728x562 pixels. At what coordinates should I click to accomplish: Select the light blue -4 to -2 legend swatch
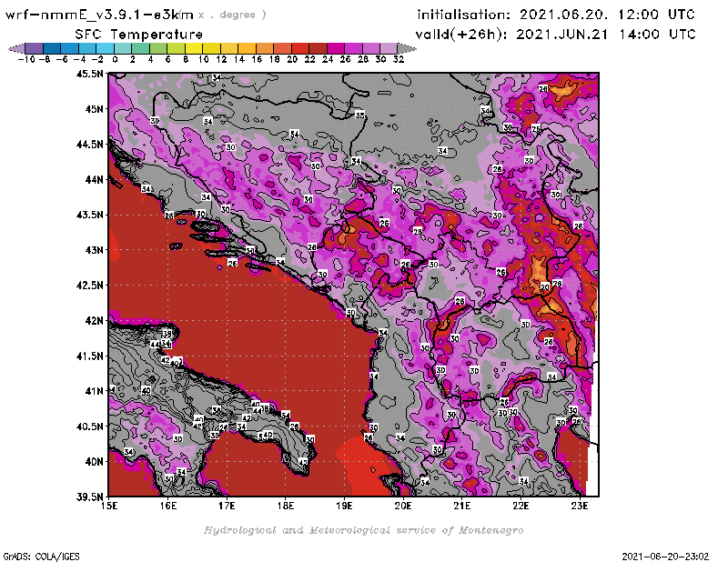tap(87, 48)
